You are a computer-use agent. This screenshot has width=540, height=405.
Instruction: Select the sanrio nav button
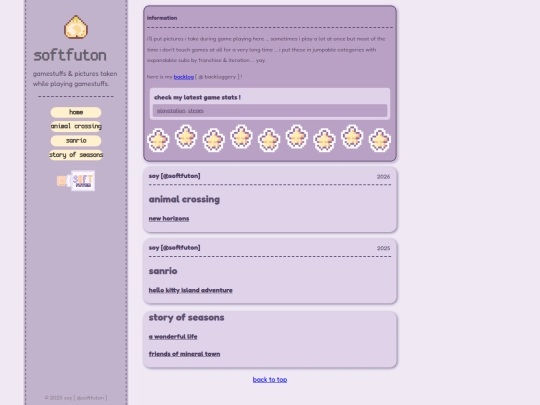tap(76, 141)
